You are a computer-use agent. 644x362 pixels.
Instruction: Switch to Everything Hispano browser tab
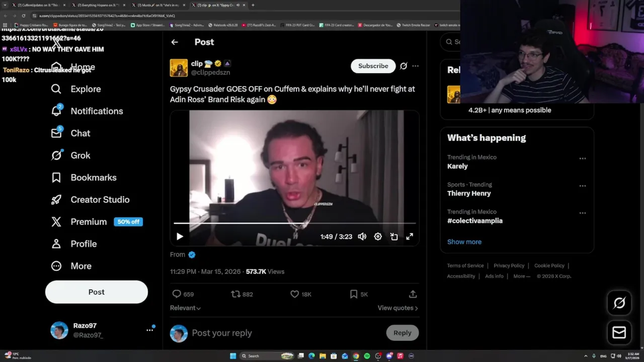point(98,5)
